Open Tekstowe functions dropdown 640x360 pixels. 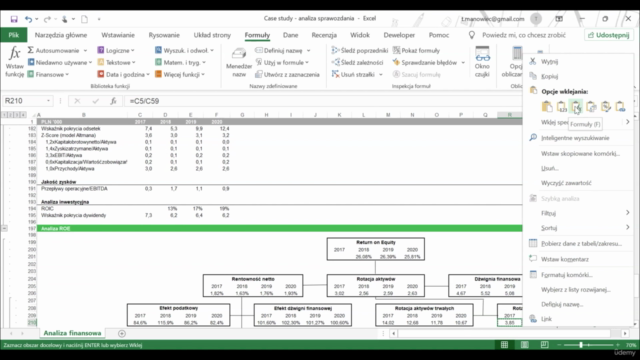(x=116, y=62)
